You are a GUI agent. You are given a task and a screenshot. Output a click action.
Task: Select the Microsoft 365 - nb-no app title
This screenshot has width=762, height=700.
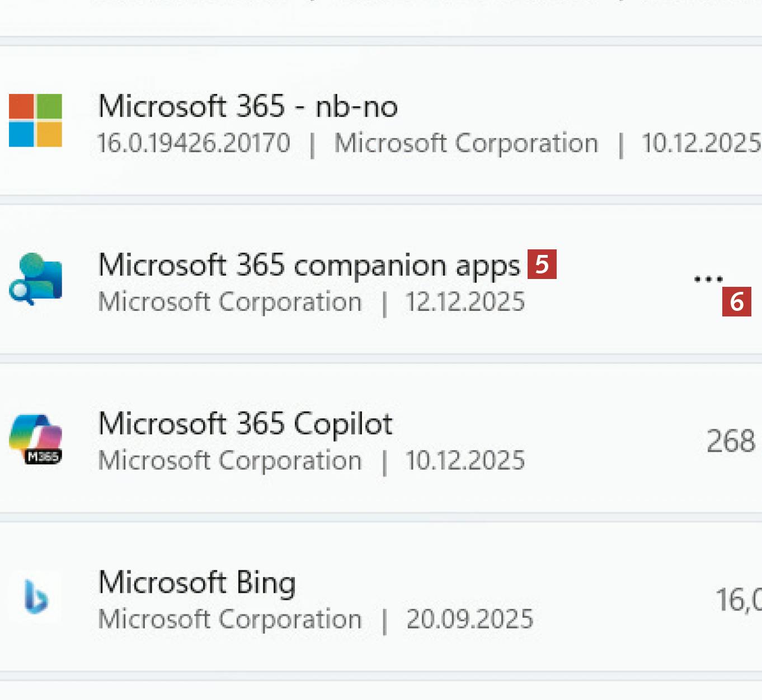point(248,106)
